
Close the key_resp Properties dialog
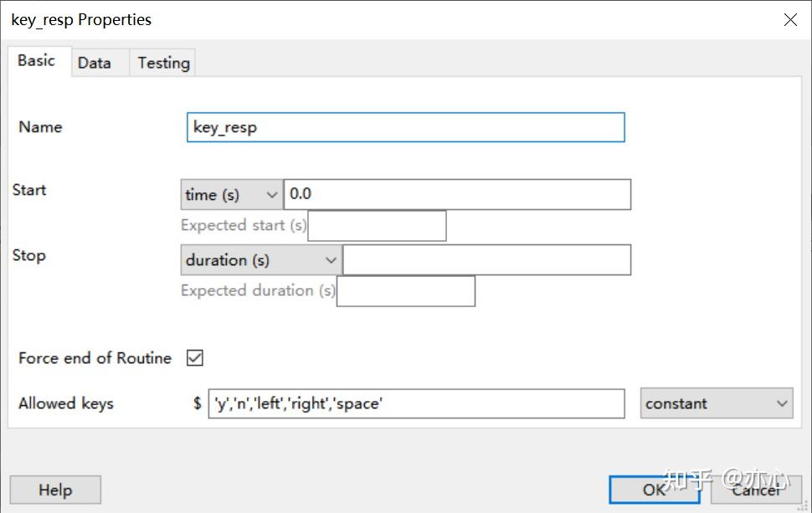(789, 20)
